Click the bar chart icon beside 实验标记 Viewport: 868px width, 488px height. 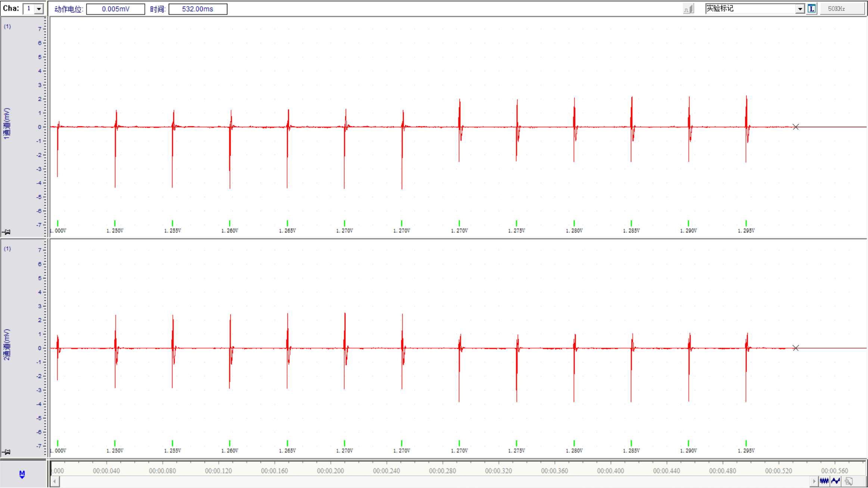[688, 9]
